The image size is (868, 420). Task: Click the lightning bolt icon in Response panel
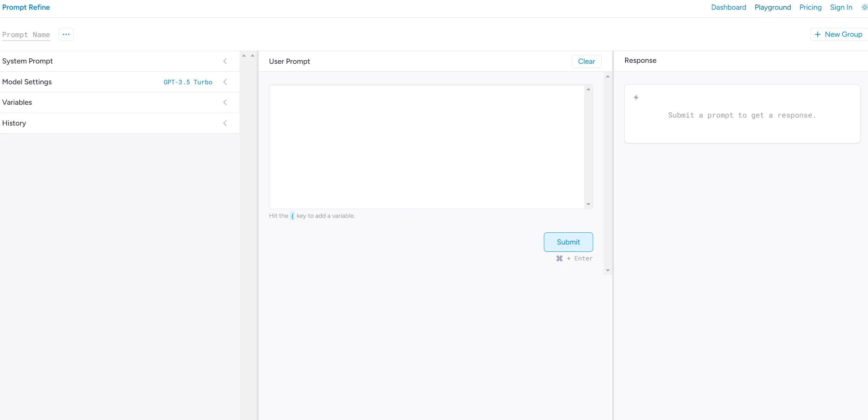pos(636,97)
